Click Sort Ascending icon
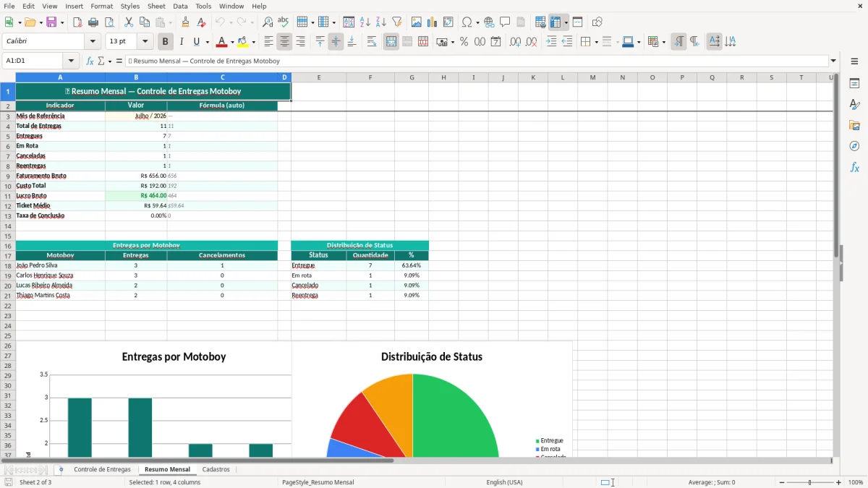Image resolution: width=868 pixels, height=488 pixels. coord(365,22)
